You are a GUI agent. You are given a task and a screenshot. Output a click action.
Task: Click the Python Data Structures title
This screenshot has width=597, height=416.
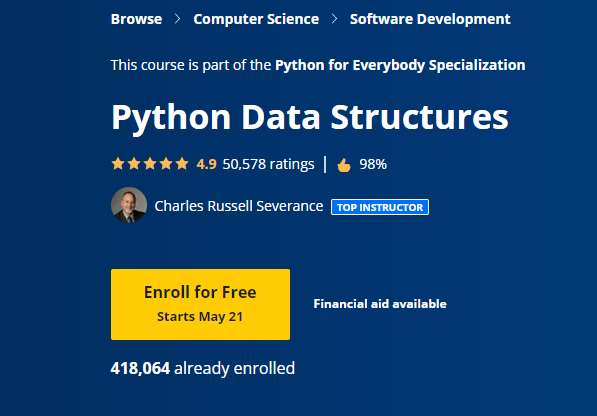[x=310, y=118]
